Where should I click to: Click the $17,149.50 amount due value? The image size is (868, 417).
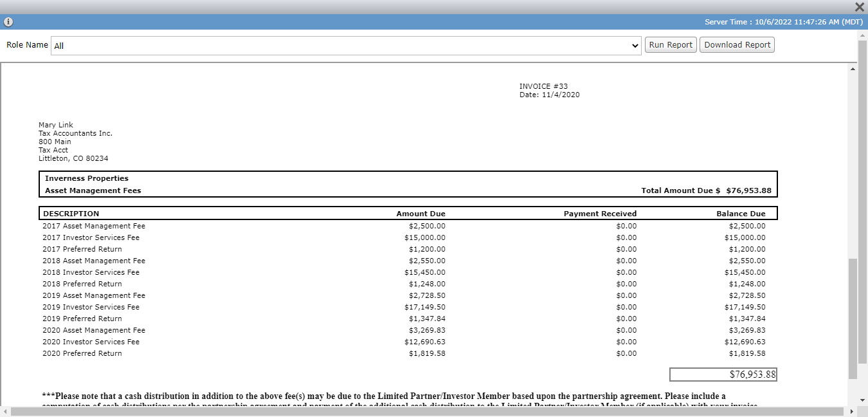tap(425, 307)
